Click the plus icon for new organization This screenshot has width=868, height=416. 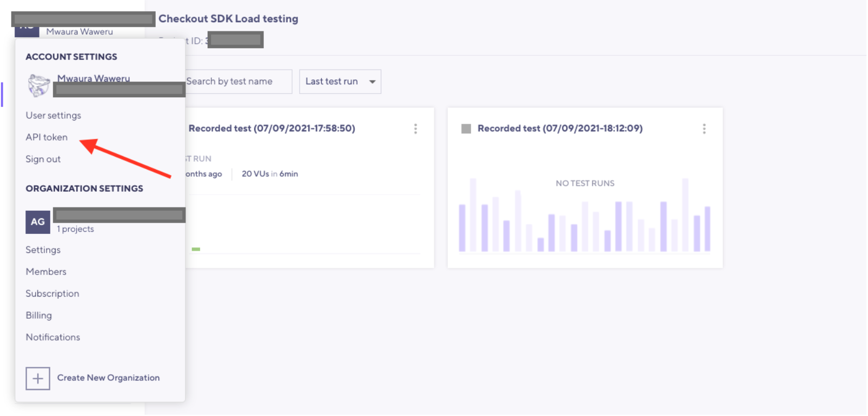38,379
